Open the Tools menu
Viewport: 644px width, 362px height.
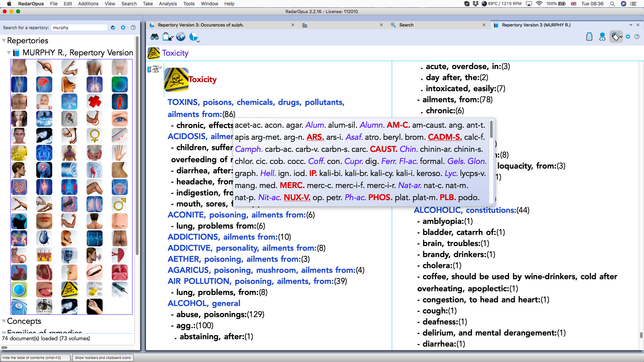pyautogui.click(x=189, y=4)
